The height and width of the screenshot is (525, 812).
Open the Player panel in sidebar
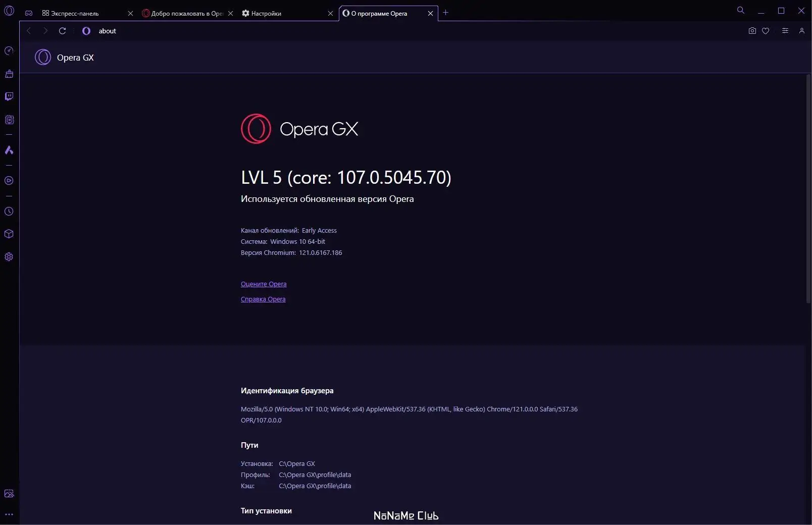point(9,181)
